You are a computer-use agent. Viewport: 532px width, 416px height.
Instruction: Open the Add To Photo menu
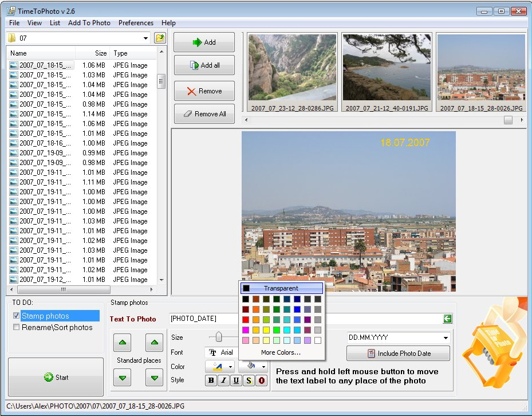coord(89,23)
